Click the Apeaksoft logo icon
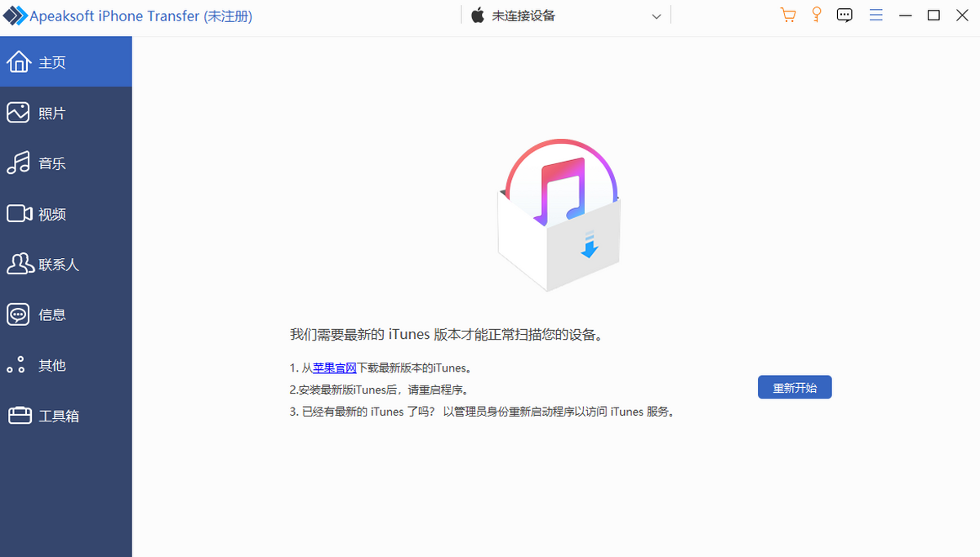980x557 pixels. click(x=16, y=16)
